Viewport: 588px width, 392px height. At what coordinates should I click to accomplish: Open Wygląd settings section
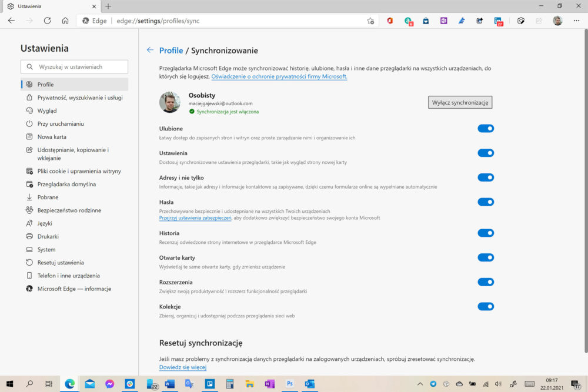(x=74, y=110)
